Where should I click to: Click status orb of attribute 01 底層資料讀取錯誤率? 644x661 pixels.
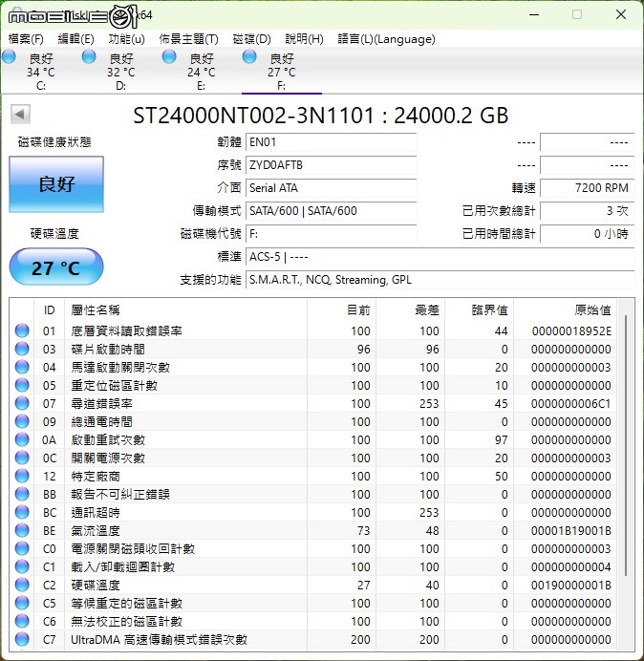tap(22, 330)
